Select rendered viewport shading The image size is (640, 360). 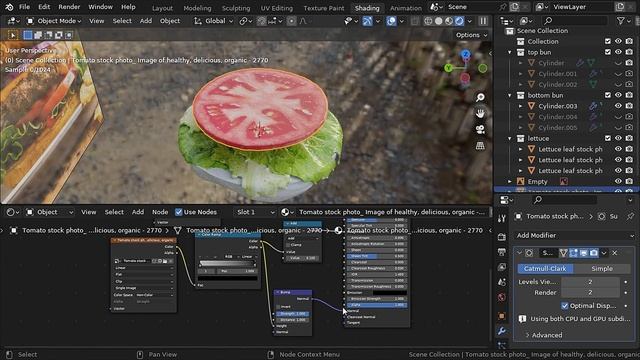[459, 21]
